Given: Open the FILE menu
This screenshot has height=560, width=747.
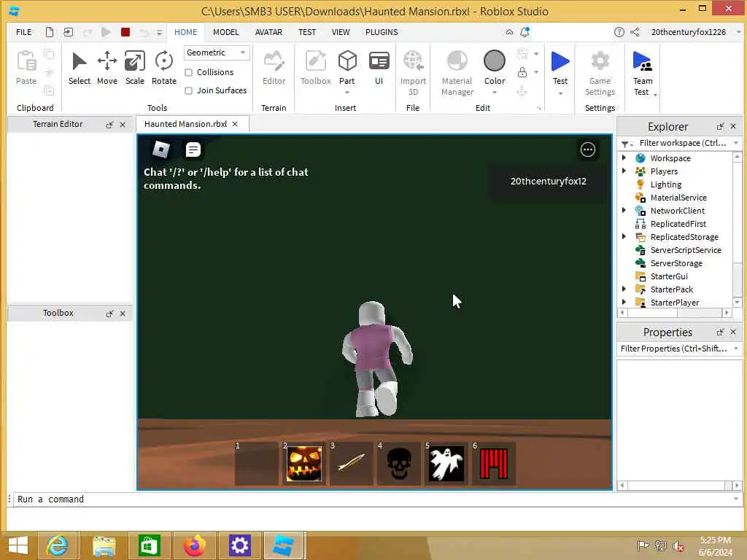Looking at the screenshot, I should [24, 32].
